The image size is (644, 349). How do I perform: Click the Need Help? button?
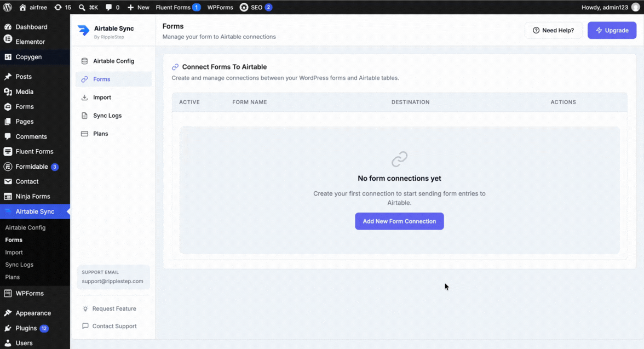(553, 31)
